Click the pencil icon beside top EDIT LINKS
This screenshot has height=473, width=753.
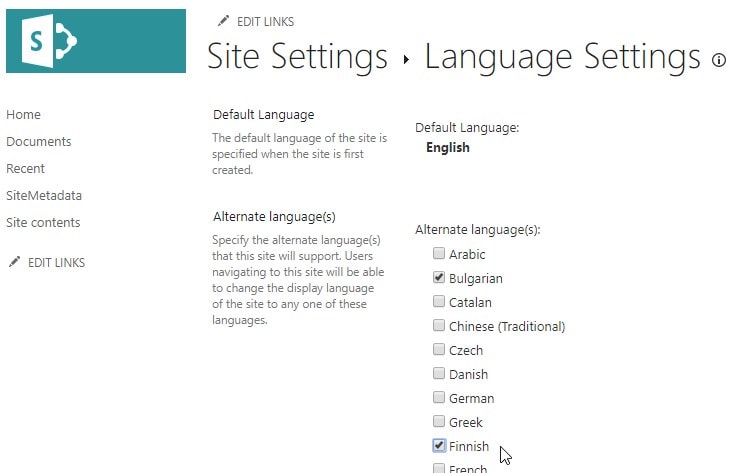click(222, 21)
